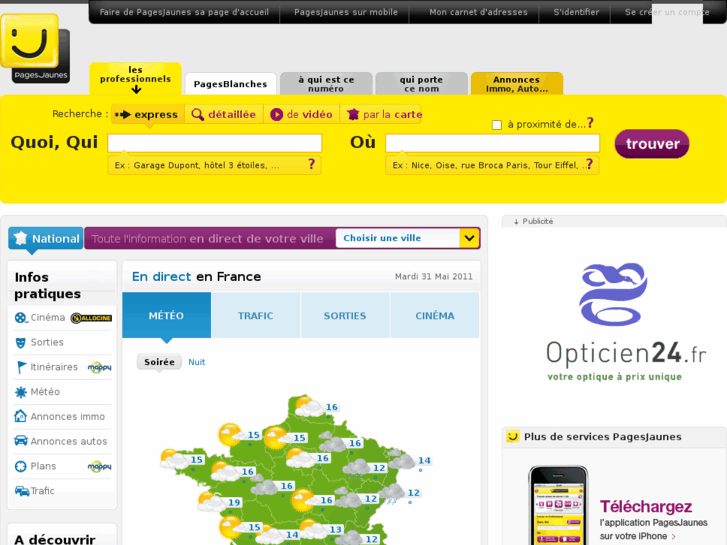The image size is (727, 545).
Task: Select the MÉTÉO tab
Action: click(166, 315)
